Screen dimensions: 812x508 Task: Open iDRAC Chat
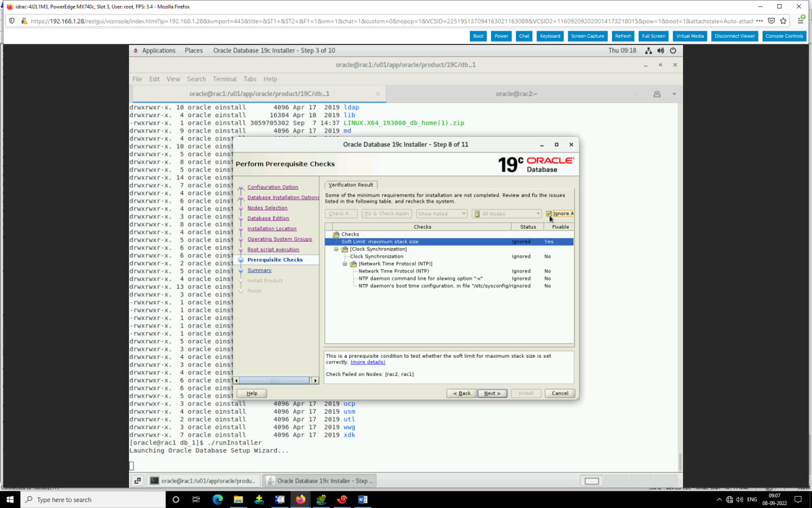(x=524, y=36)
